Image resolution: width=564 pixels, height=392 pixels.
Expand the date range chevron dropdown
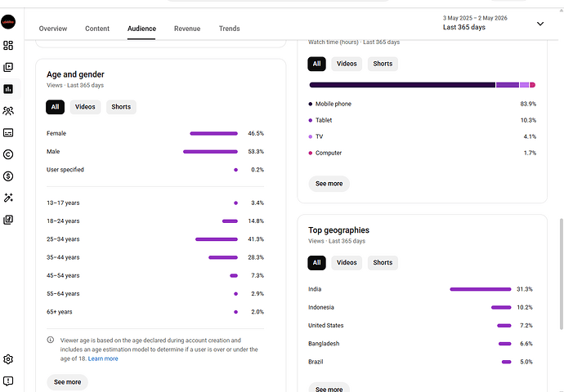pos(540,24)
